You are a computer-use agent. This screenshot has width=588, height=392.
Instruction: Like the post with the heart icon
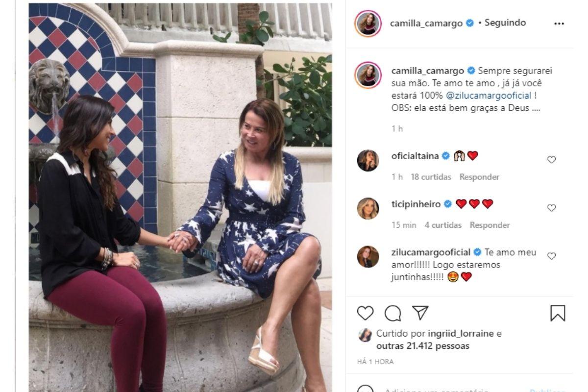(x=365, y=313)
